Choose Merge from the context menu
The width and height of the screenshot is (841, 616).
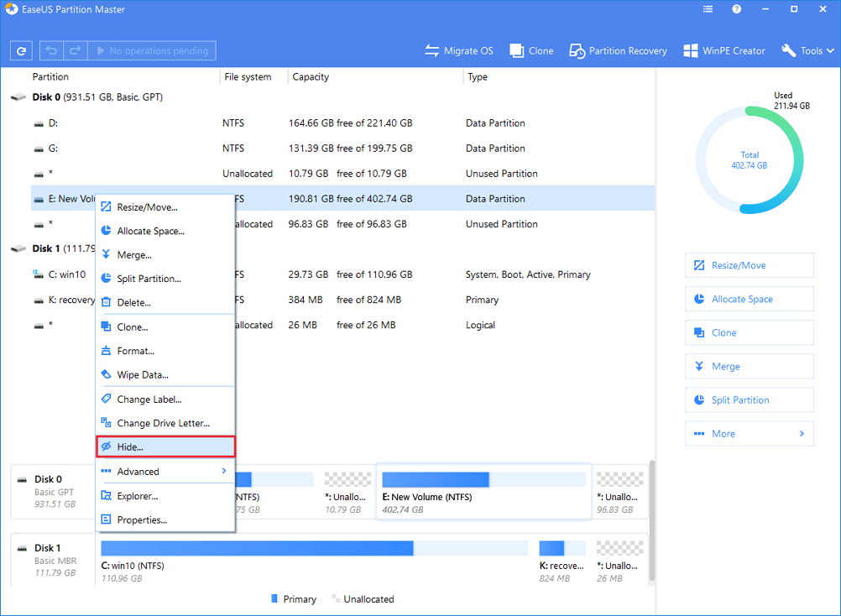[165, 254]
